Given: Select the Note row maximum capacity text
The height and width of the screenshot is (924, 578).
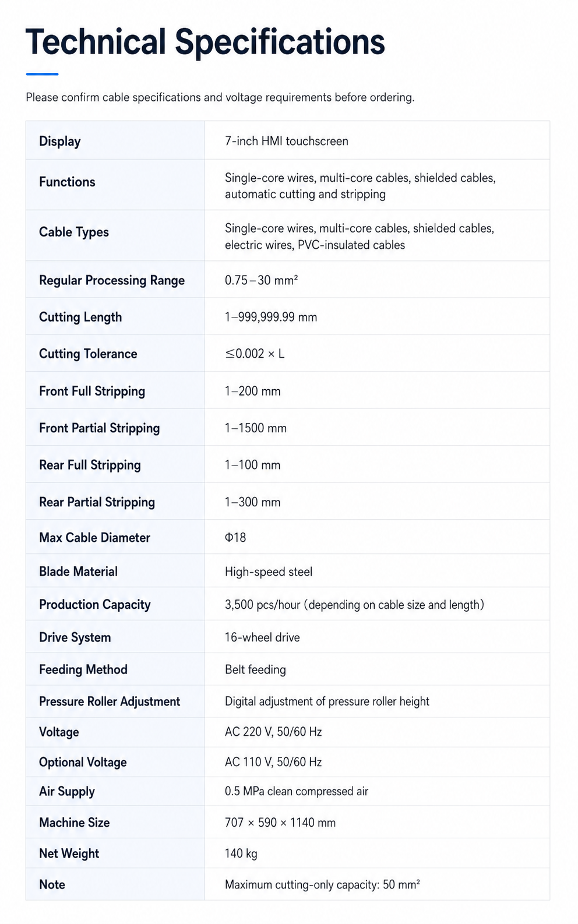Looking at the screenshot, I should pyautogui.click(x=322, y=884).
